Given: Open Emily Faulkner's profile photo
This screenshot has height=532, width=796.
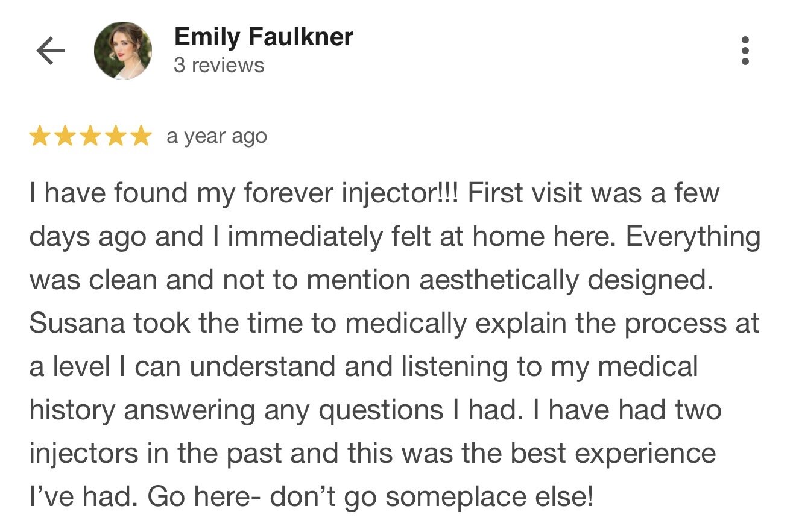Looking at the screenshot, I should point(123,51).
